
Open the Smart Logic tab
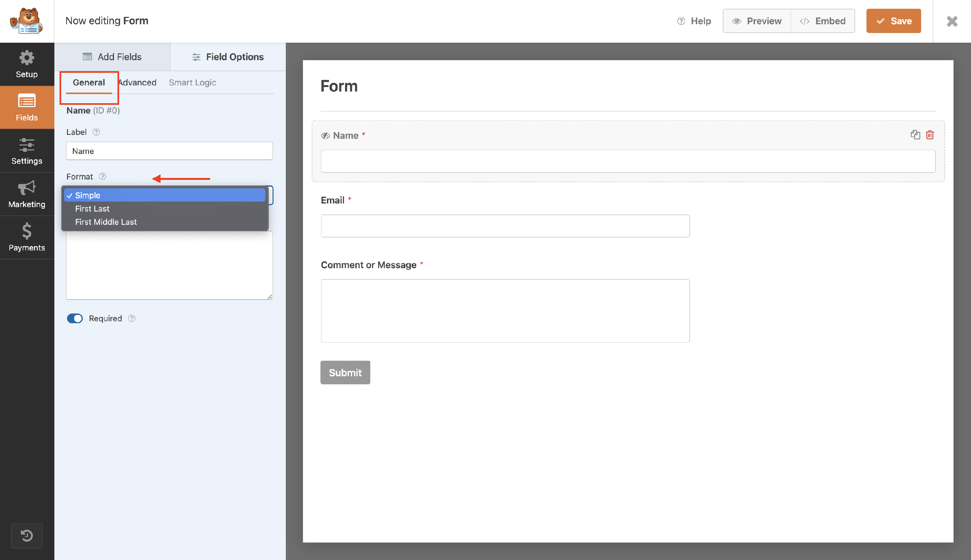pyautogui.click(x=192, y=82)
